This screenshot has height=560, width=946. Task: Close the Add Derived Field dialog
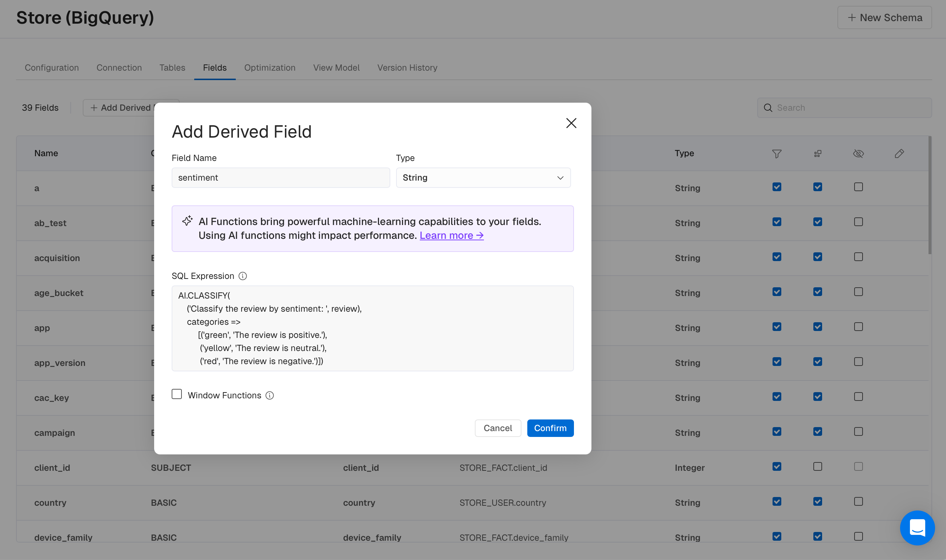click(x=571, y=123)
